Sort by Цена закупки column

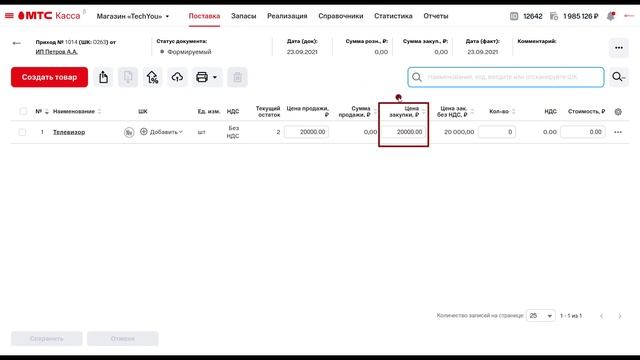[424, 111]
